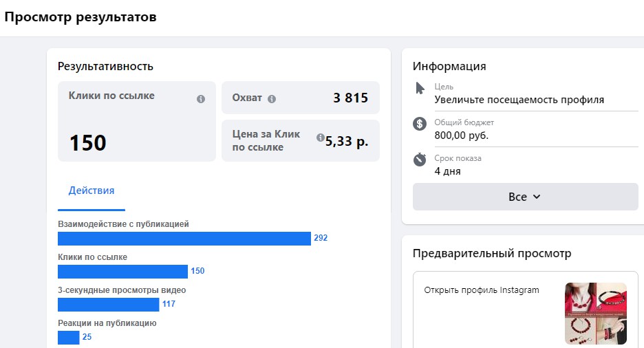Click the Охват metric card
Screen dimensions: 644x348
tap(300, 98)
